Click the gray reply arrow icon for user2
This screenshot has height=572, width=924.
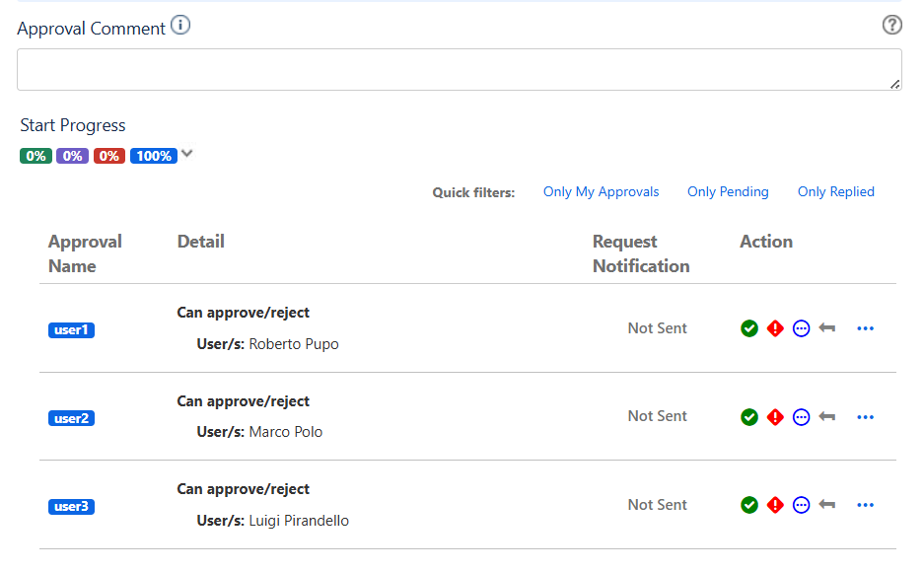[827, 417]
